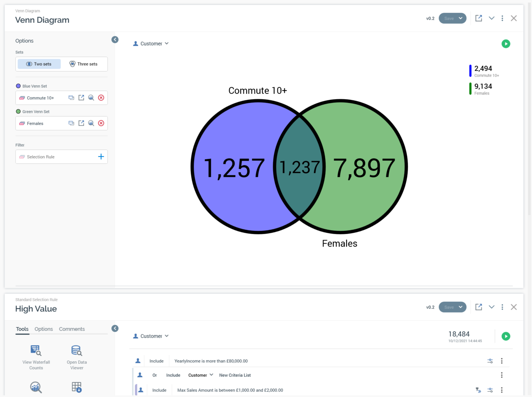This screenshot has width=532, height=397.
Task: Collapse the Venn Diagram Options sidebar
Action: pyautogui.click(x=115, y=40)
